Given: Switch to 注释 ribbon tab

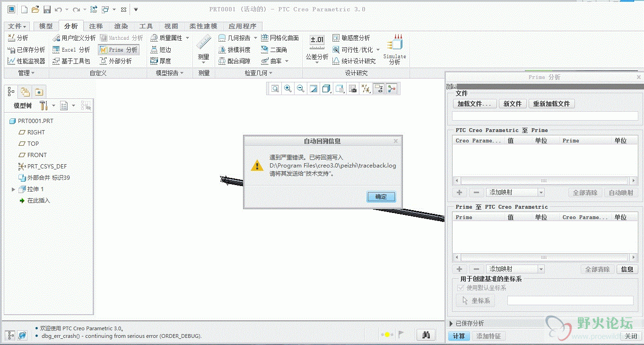Looking at the screenshot, I should click(x=96, y=26).
